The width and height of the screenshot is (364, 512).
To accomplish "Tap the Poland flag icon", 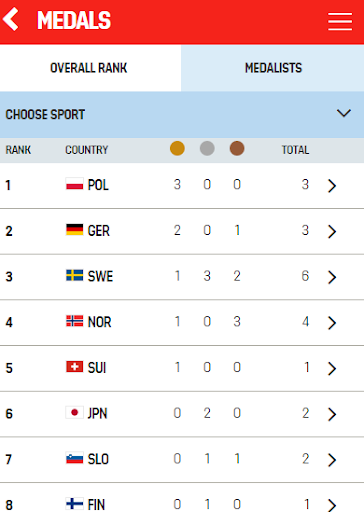I will 74,184.
